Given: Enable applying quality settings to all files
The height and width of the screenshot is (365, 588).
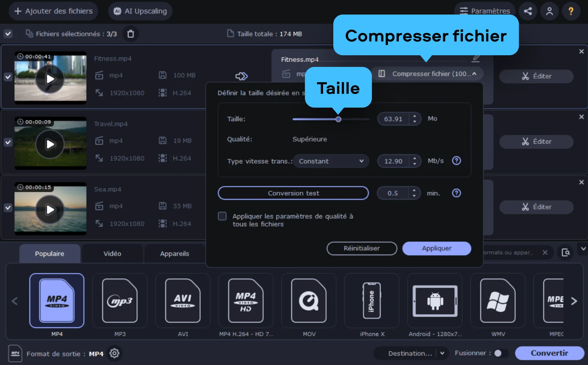Looking at the screenshot, I should 222,216.
